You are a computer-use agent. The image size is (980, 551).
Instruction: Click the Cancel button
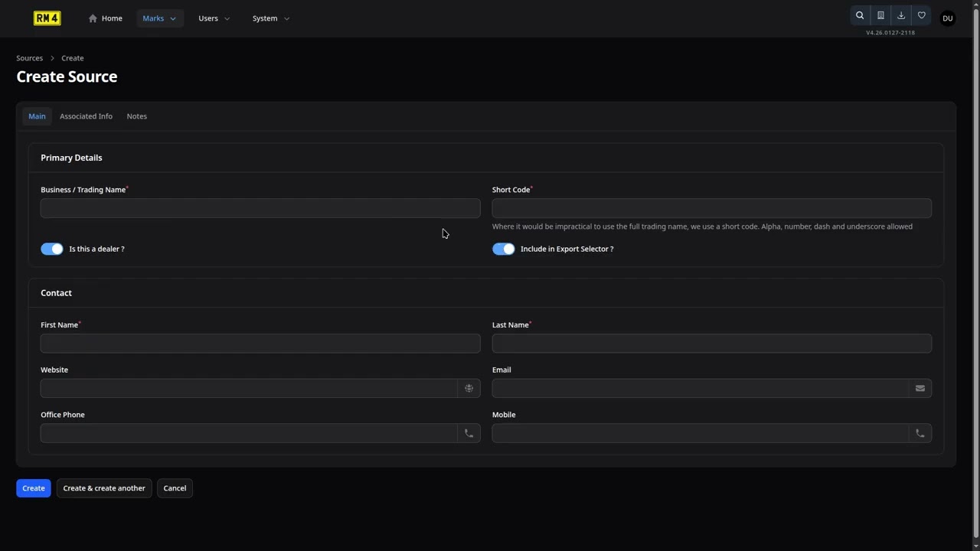click(175, 488)
